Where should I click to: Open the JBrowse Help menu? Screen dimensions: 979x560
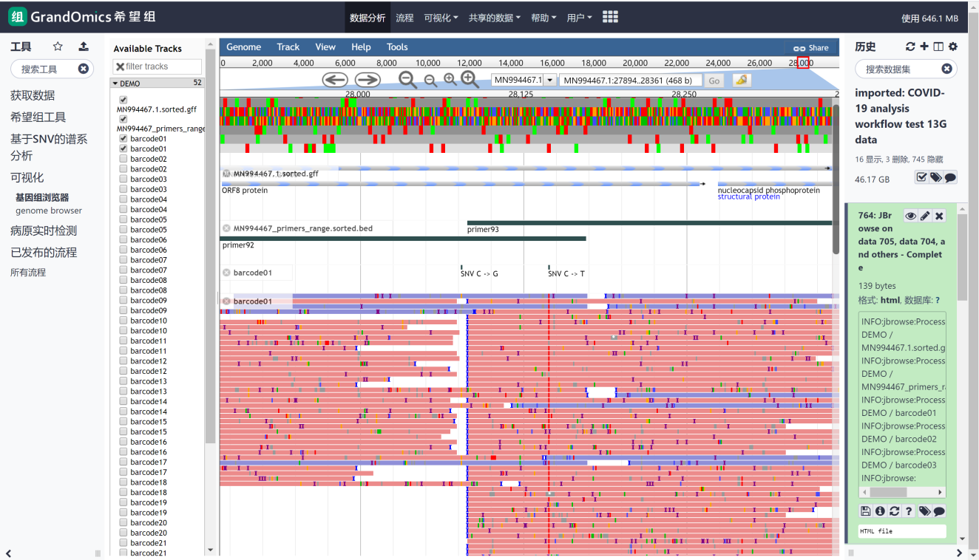(361, 47)
